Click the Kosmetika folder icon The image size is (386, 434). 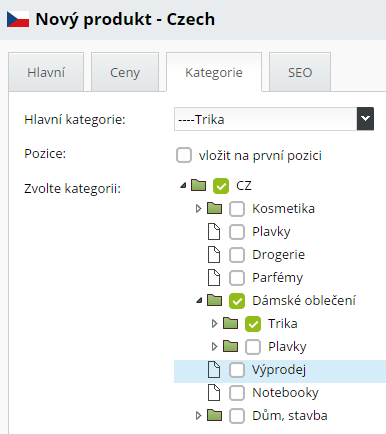pyautogui.click(x=214, y=208)
